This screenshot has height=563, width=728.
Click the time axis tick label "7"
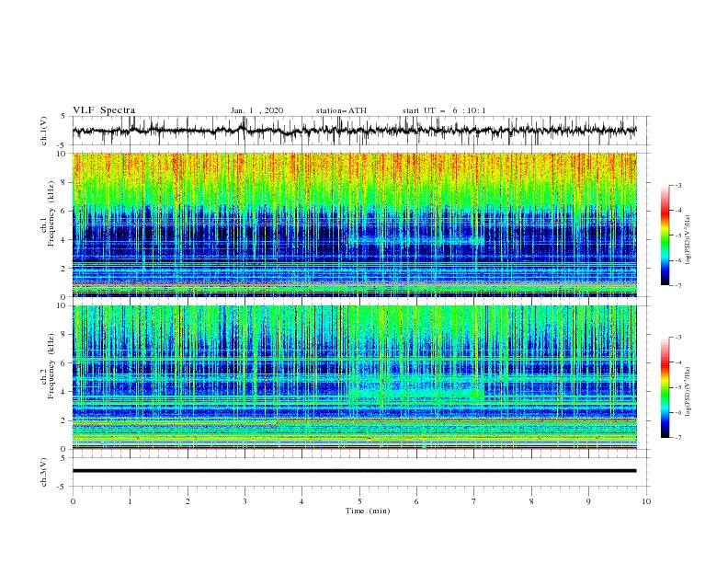[x=474, y=501]
